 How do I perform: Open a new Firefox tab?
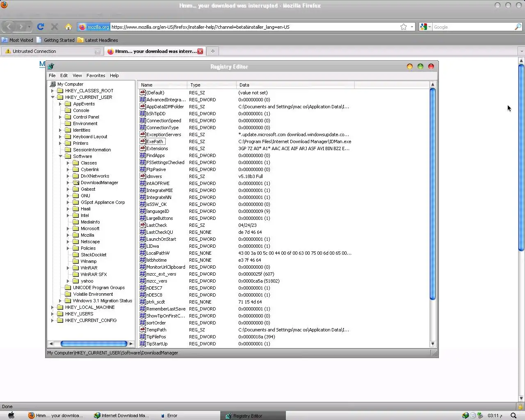(212, 51)
